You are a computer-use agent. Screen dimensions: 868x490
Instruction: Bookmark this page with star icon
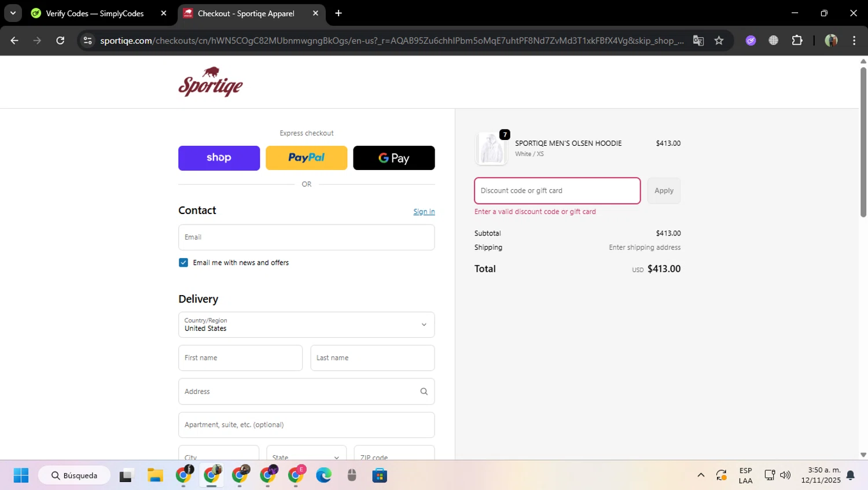coord(719,40)
